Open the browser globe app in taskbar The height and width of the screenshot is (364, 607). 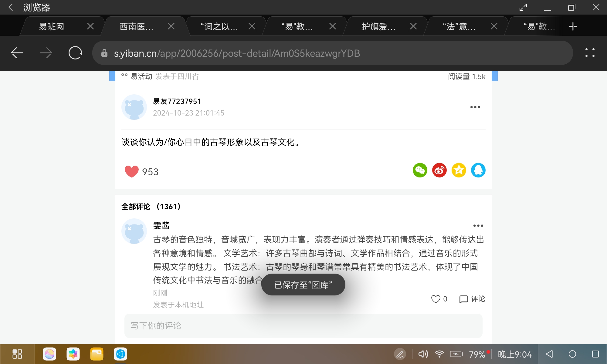click(x=120, y=354)
